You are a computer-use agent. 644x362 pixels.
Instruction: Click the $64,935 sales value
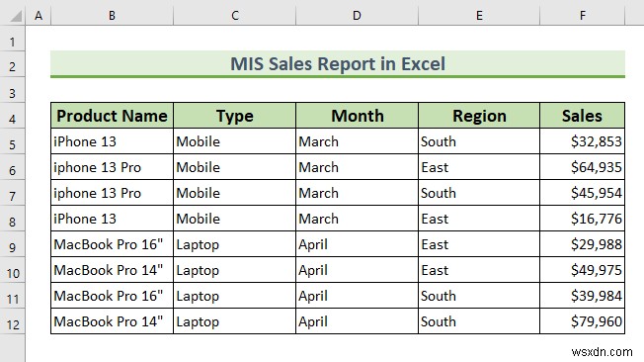click(x=597, y=167)
